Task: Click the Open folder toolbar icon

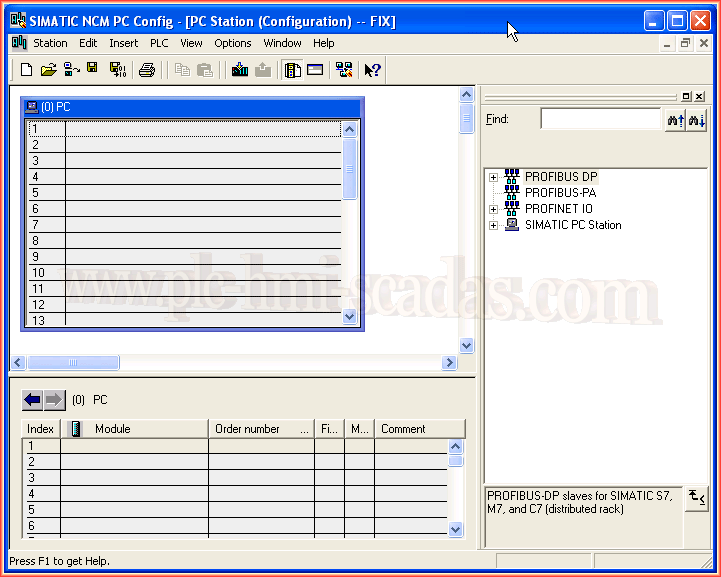Action: point(48,70)
